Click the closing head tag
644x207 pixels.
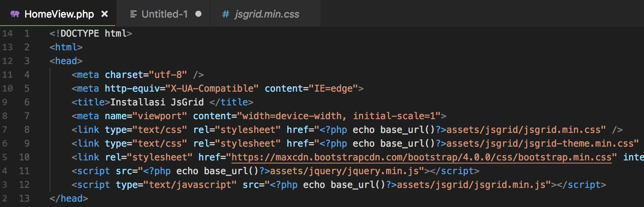pyautogui.click(x=69, y=199)
